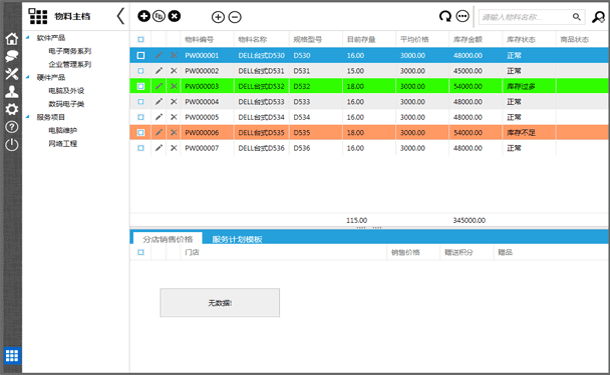The width and height of the screenshot is (610, 375).
Task: Sort by the 目前存量 column header
Action: 361,39
